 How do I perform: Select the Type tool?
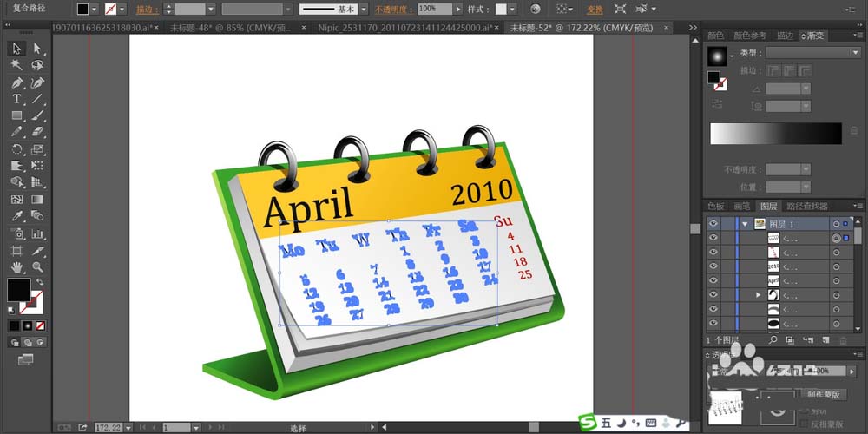coord(16,99)
